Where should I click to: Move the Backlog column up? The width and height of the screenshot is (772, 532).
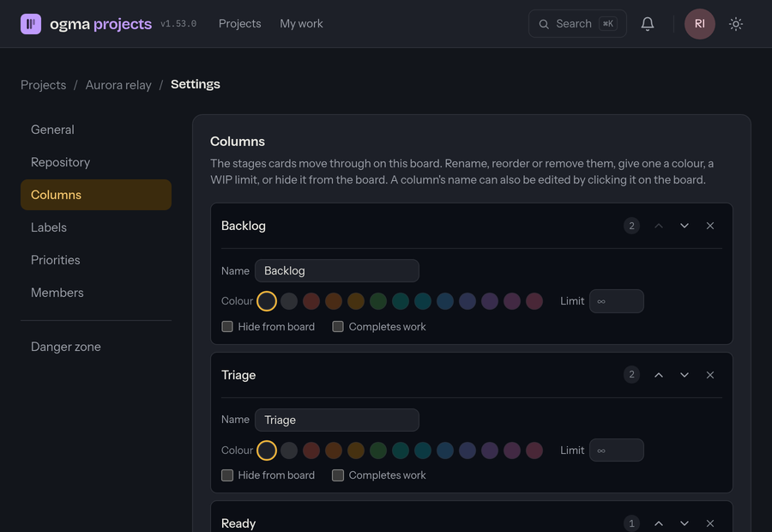(x=659, y=226)
